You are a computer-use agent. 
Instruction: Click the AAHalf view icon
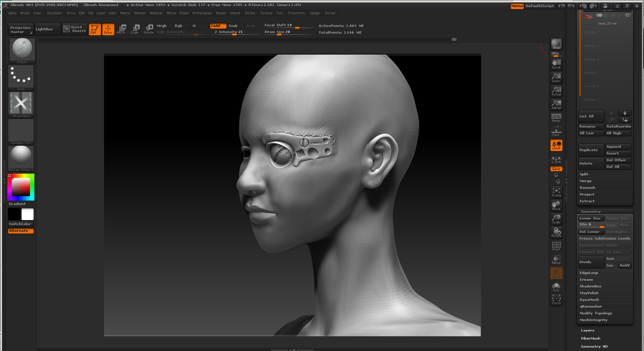(x=556, y=104)
